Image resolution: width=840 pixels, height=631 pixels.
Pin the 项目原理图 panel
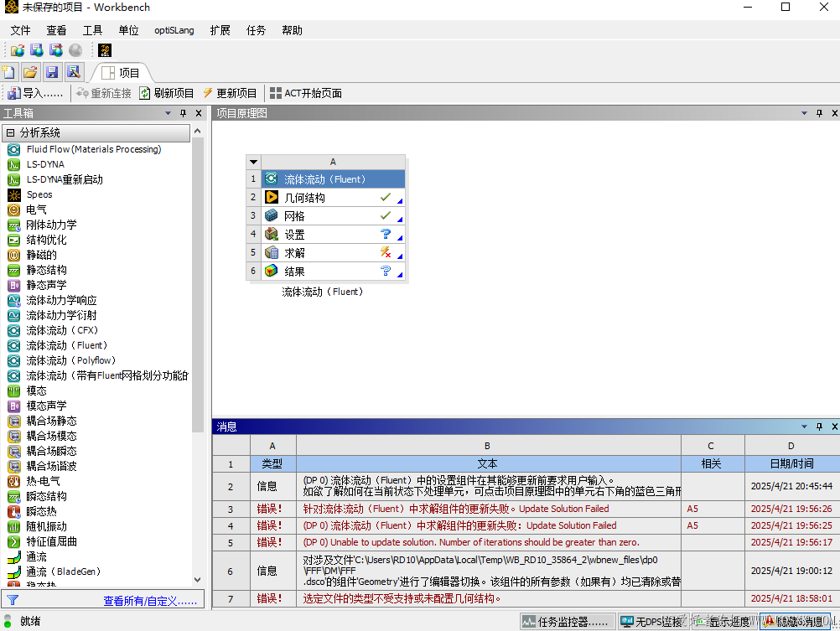click(x=819, y=113)
